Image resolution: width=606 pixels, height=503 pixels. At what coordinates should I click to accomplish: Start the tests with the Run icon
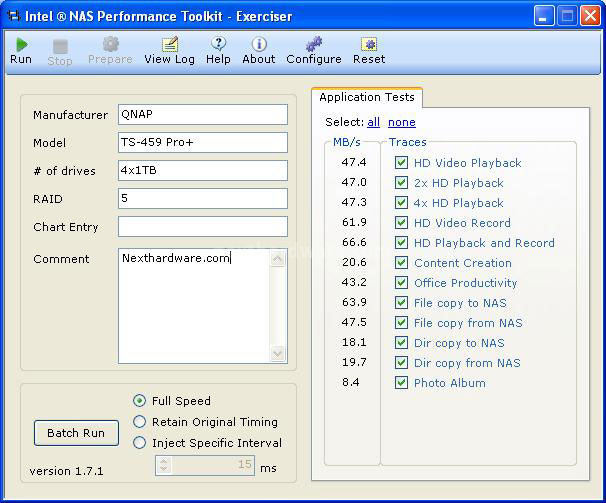click(x=21, y=45)
